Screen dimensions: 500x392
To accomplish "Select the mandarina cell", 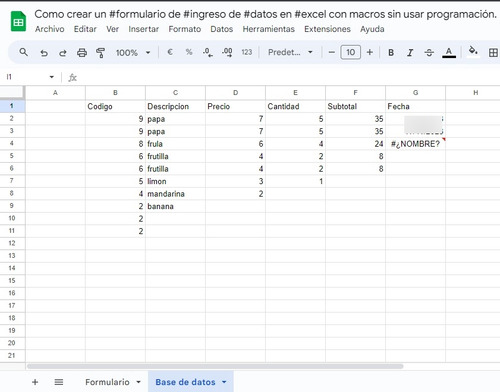I will [175, 194].
